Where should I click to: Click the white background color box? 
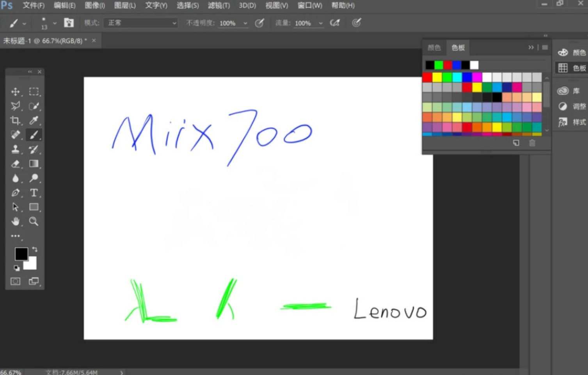31,264
